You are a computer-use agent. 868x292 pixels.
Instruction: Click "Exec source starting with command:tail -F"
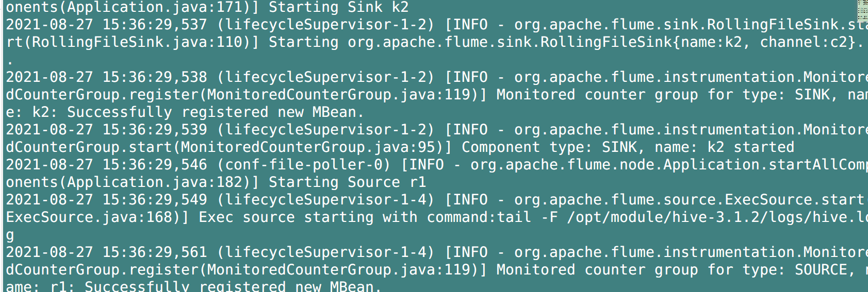379,217
